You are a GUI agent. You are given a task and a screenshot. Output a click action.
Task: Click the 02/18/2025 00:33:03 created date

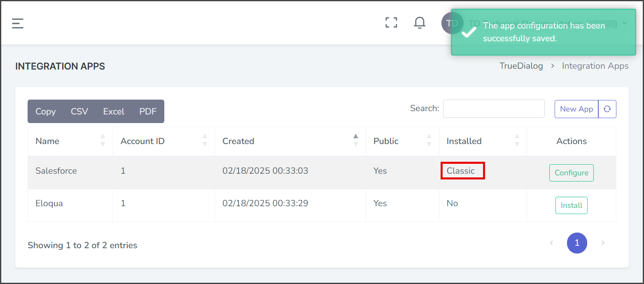[x=265, y=171]
